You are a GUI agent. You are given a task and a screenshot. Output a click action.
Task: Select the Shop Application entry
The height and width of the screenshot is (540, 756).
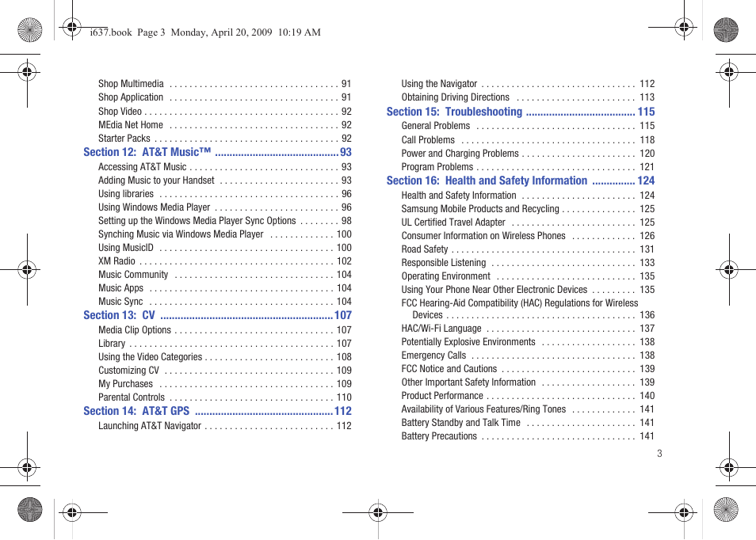point(225,97)
